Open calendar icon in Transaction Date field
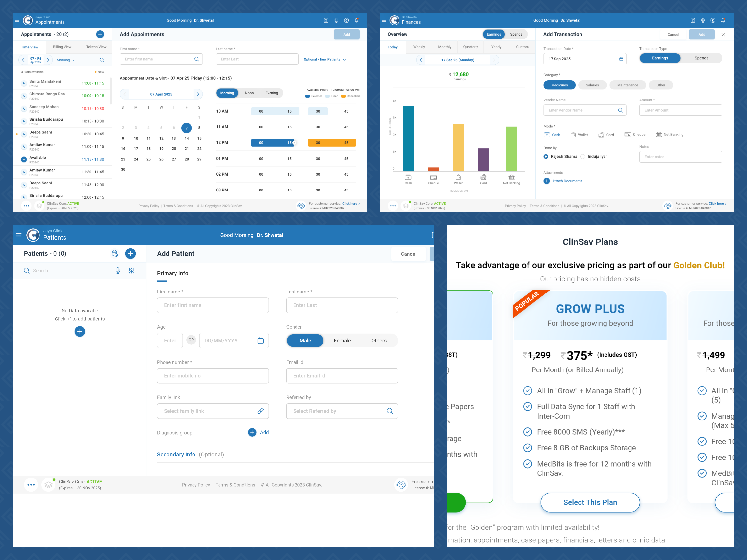This screenshot has height=560, width=747. pos(621,59)
